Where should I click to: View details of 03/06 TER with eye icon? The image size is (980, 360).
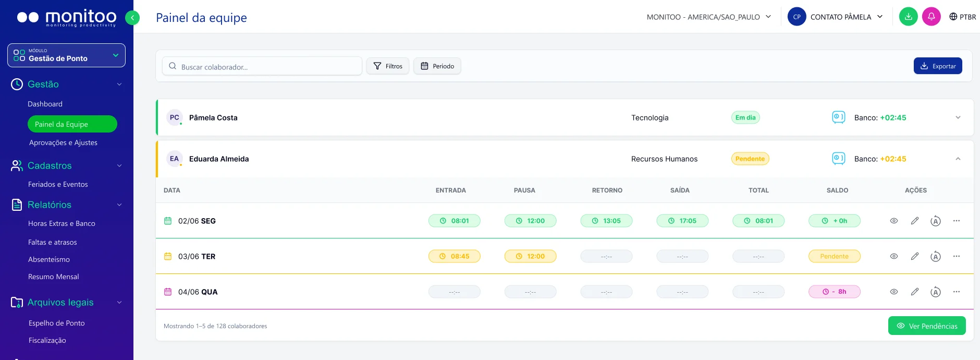pyautogui.click(x=894, y=256)
